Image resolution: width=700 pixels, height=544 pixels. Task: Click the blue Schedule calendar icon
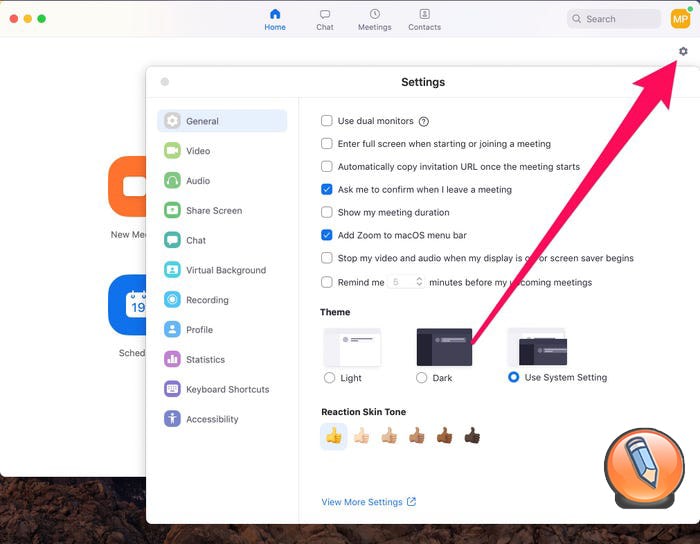coord(127,305)
